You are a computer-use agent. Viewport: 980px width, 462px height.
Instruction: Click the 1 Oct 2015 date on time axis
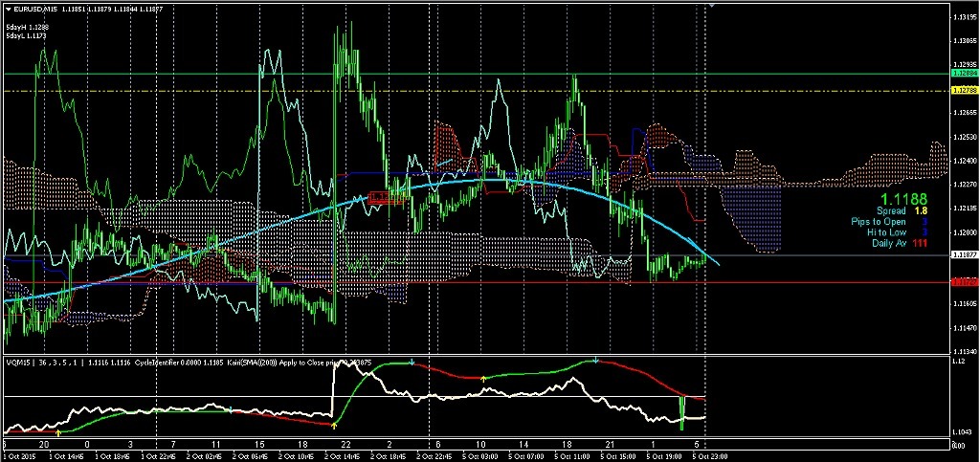pos(18,456)
